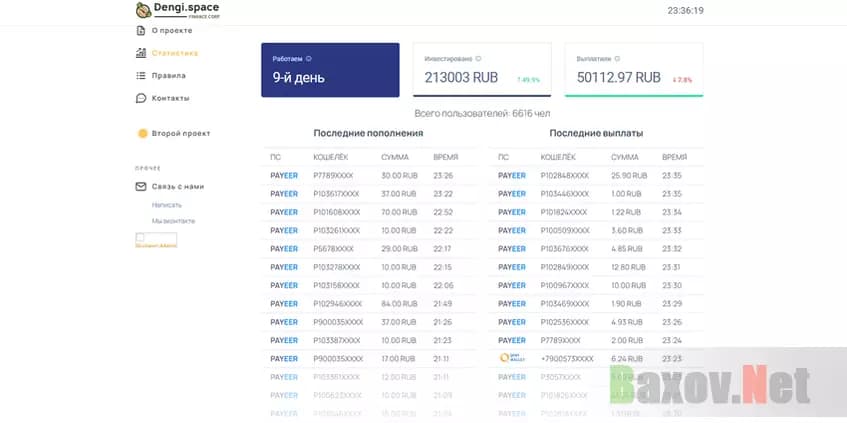Viewport: 847px width, 423px height.
Task: Click the PAYEER logo in P103676XXXX payout row
Action: (x=512, y=249)
